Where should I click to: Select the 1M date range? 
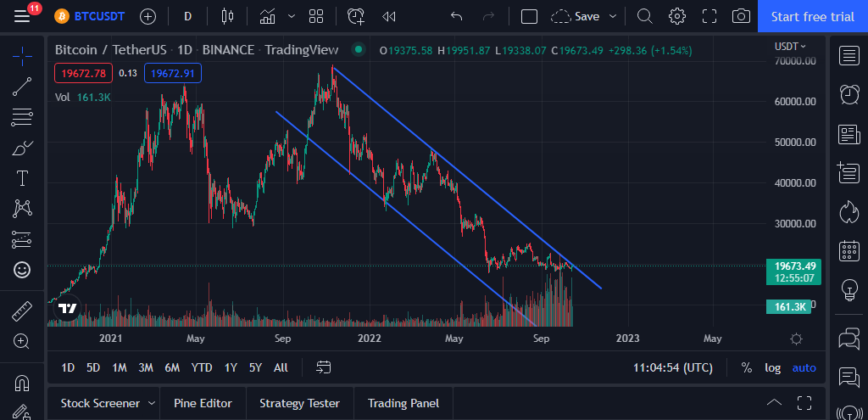pos(119,367)
